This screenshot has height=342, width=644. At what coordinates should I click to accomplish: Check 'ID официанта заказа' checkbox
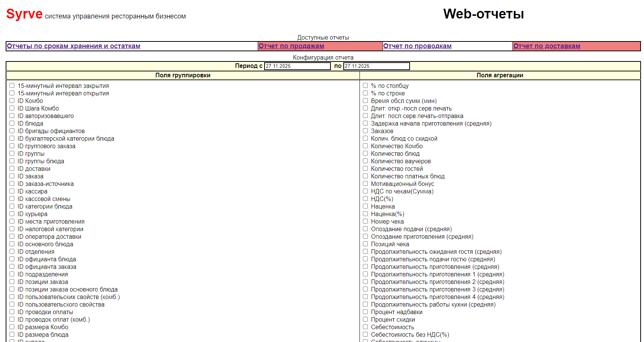click(12, 267)
